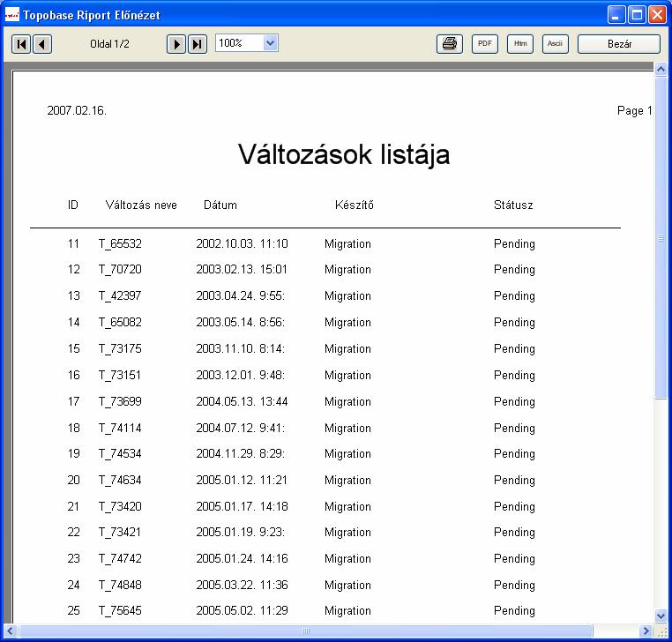Select change name T_74634
This screenshot has width=672, height=642.
point(120,480)
